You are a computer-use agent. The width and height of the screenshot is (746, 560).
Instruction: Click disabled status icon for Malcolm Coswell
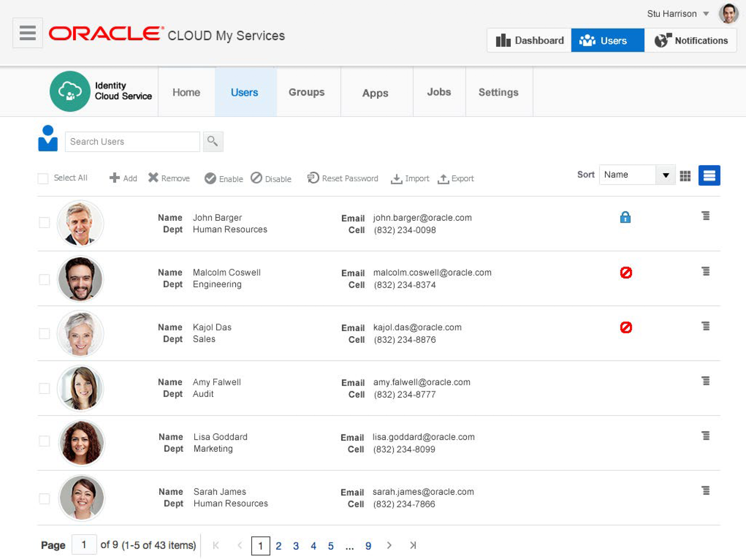[x=626, y=272]
